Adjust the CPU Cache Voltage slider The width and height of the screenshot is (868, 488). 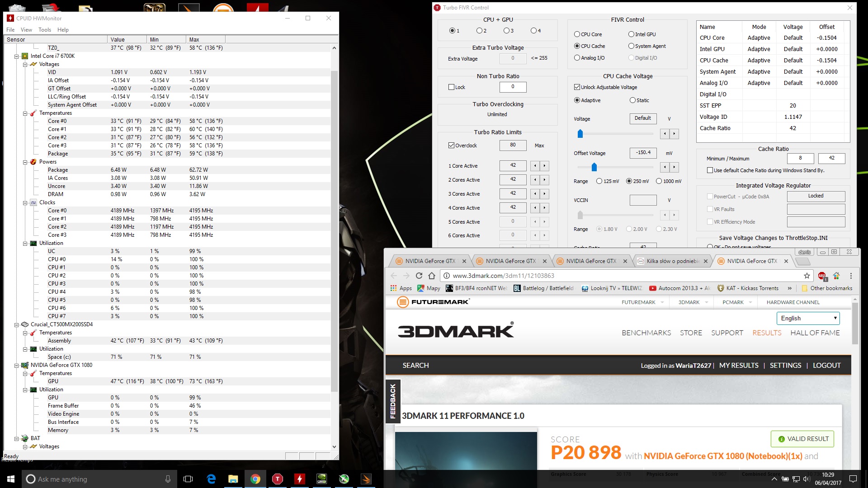(580, 134)
